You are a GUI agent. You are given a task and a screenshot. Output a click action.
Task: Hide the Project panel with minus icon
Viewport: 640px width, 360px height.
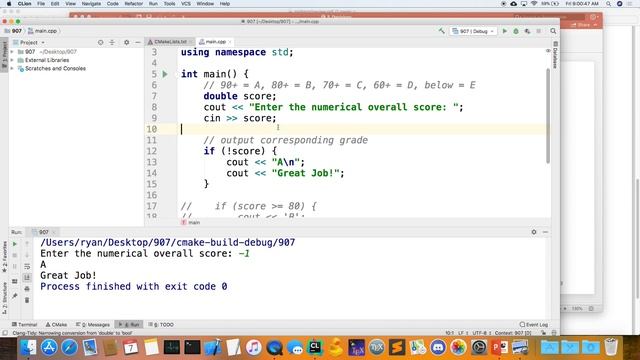[138, 42]
